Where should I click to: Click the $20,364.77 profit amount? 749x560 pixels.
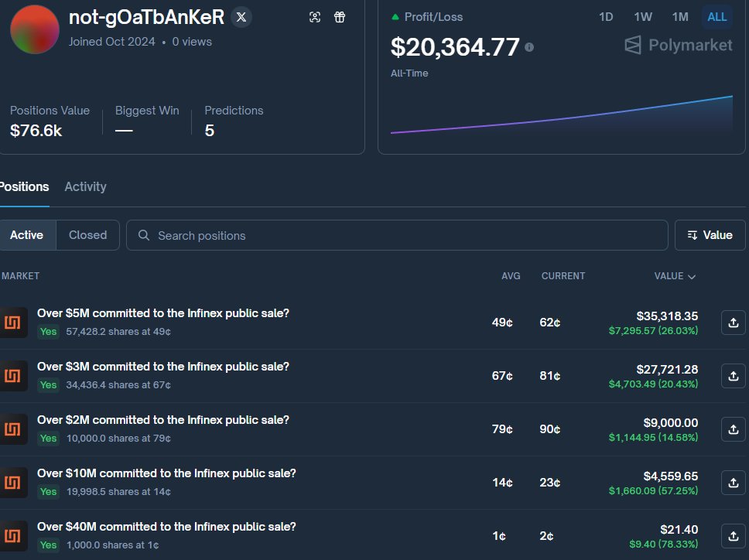pyautogui.click(x=455, y=46)
